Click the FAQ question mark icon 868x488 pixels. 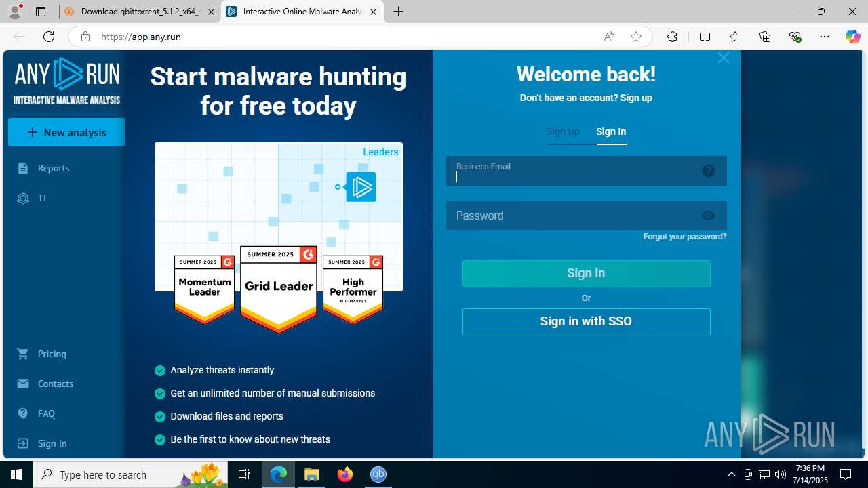(23, 413)
